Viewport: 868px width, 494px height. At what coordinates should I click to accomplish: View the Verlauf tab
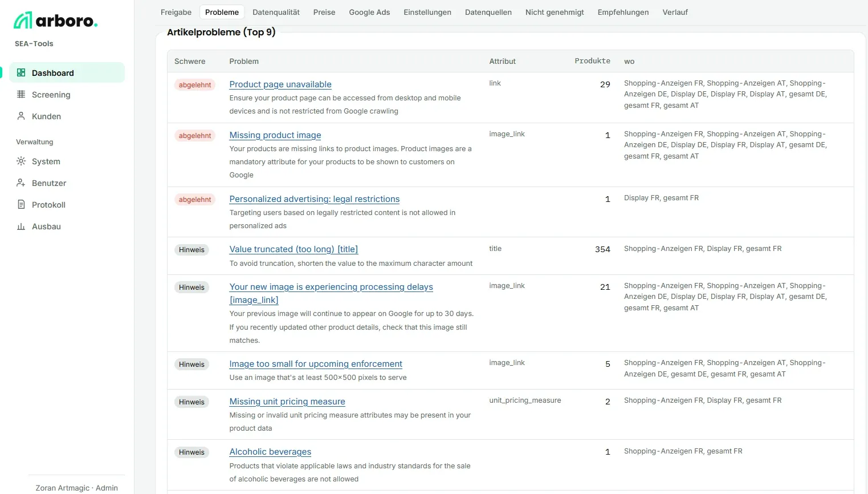pyautogui.click(x=675, y=12)
